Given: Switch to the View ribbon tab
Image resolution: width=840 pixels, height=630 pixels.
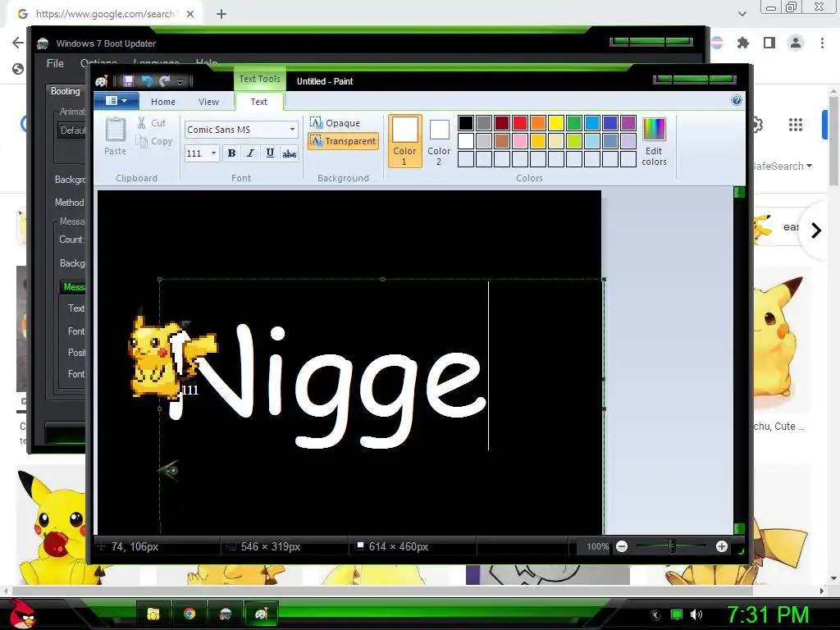Looking at the screenshot, I should pyautogui.click(x=208, y=101).
